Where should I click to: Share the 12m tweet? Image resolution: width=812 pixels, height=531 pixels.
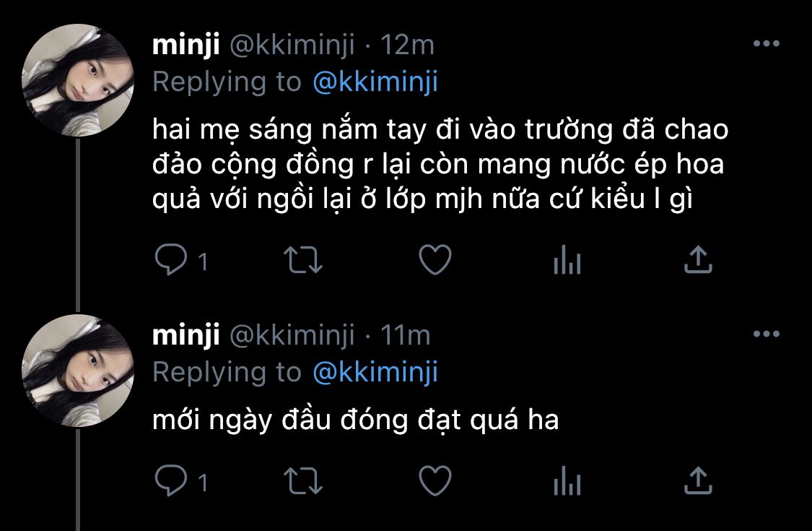point(698,259)
